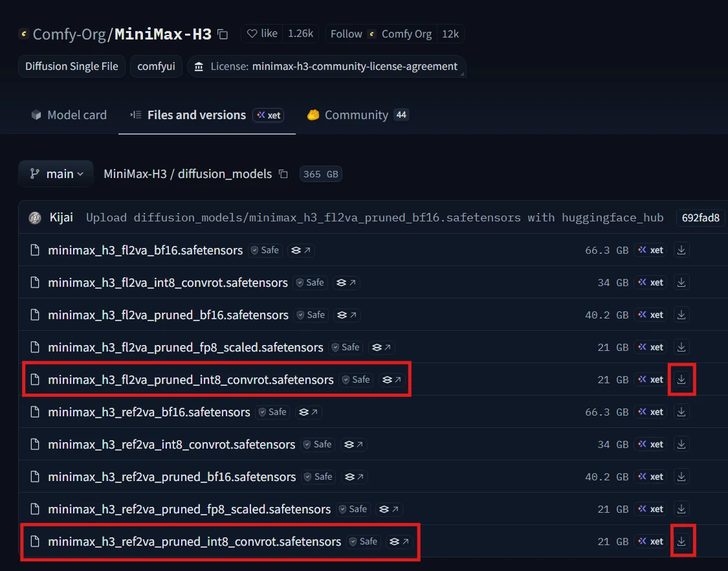Open minimax_h3_fl2va_pruned_bf16.safetensors
Image resolution: width=728 pixels, height=571 pixels.
(168, 315)
